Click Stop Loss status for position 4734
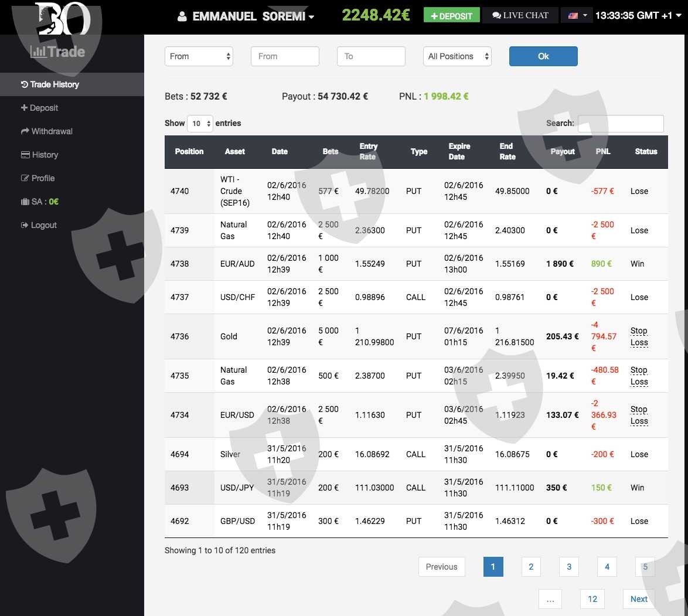This screenshot has height=616, width=688. click(639, 415)
